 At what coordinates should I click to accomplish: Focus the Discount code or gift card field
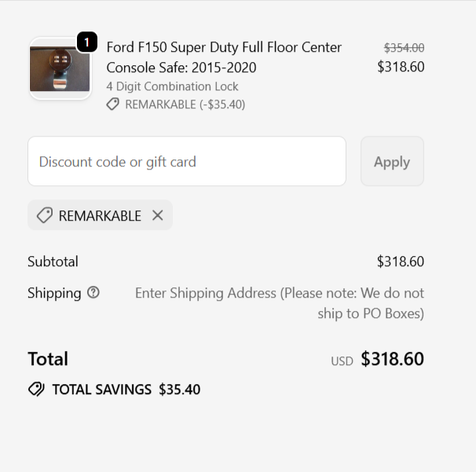[x=187, y=162]
